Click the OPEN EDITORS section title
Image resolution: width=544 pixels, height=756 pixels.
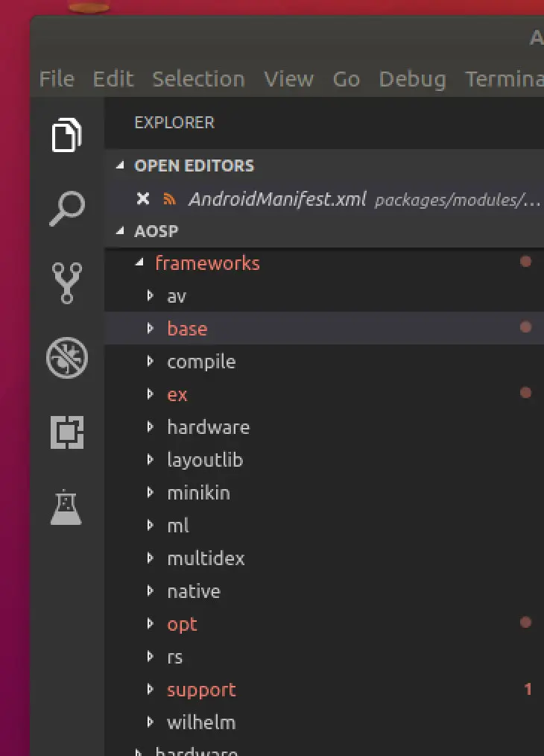(194, 166)
